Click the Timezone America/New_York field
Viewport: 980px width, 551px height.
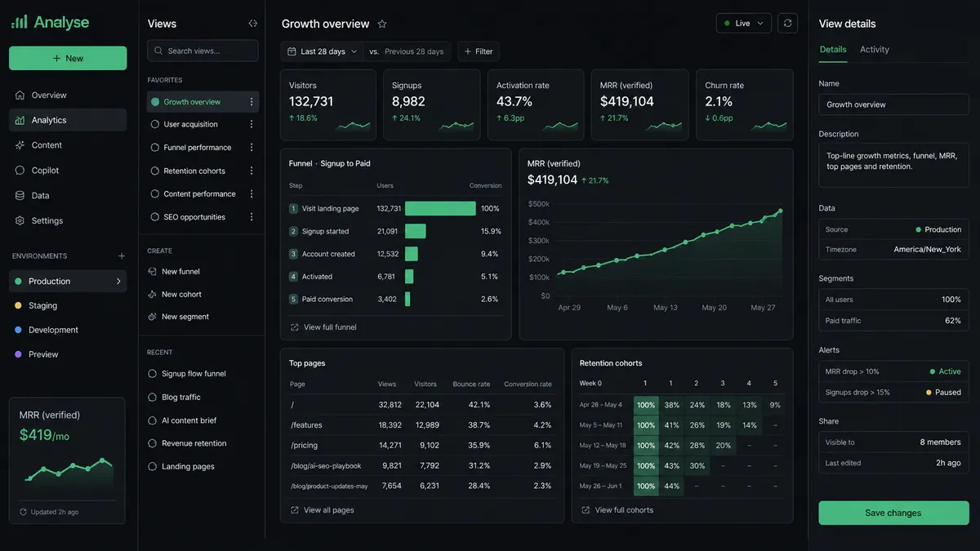pos(893,250)
